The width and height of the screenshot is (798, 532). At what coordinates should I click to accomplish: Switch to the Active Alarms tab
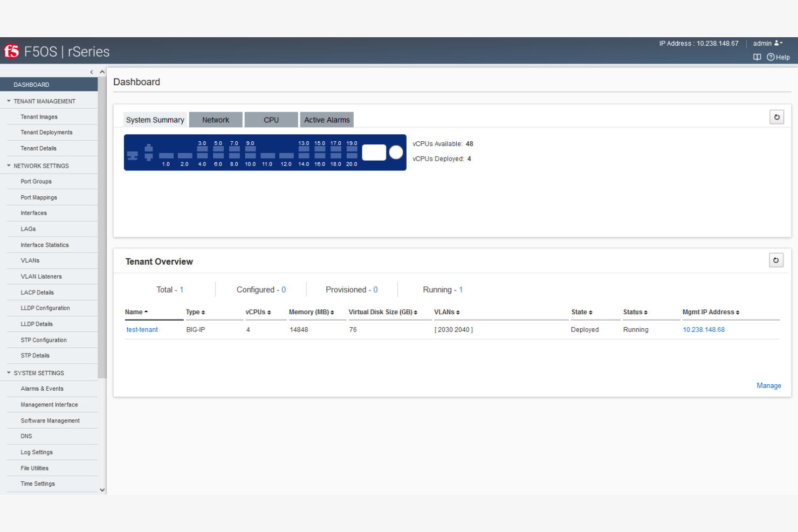coord(327,120)
